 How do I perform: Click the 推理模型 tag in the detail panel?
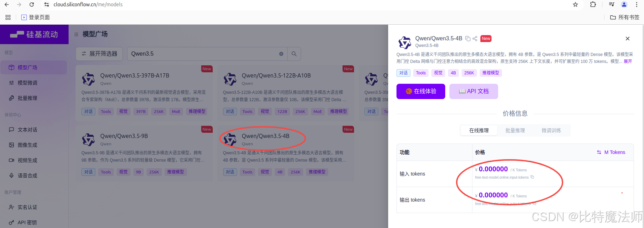coord(491,73)
